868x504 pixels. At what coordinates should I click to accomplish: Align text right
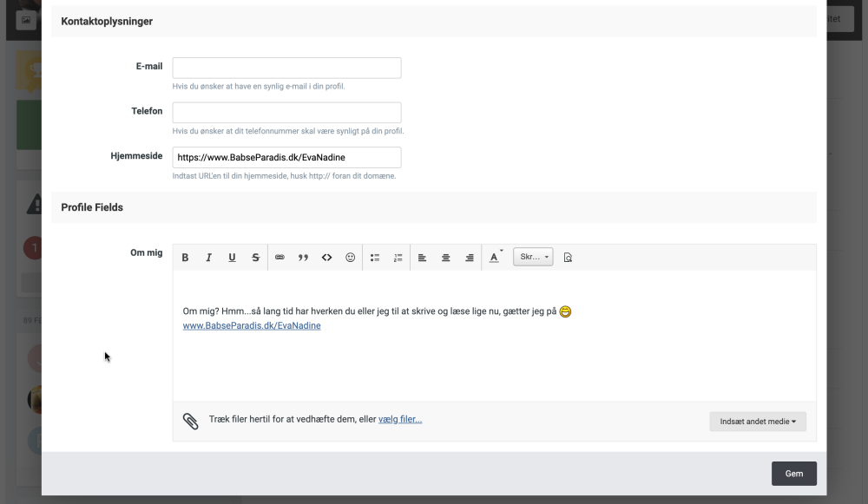coord(470,258)
